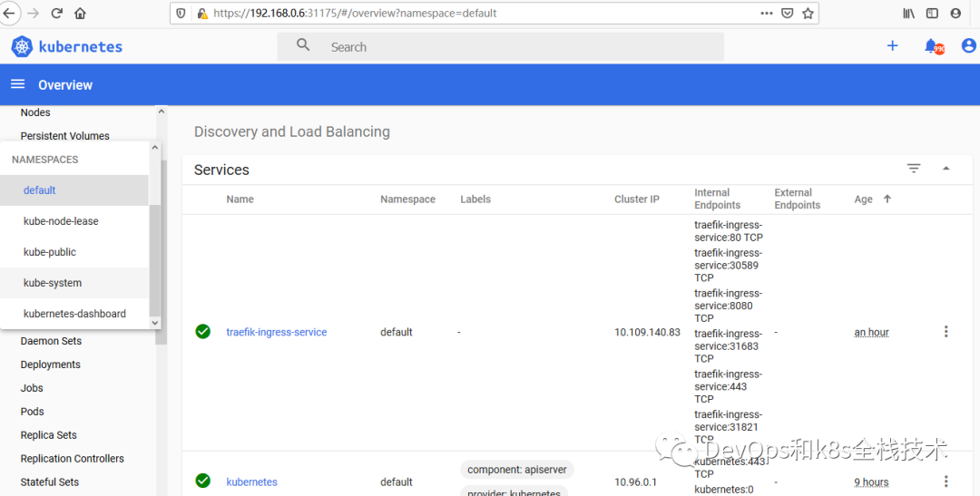Viewport: 980px width, 496px height.
Task: View the insecure connection lock warning
Action: coord(201,13)
